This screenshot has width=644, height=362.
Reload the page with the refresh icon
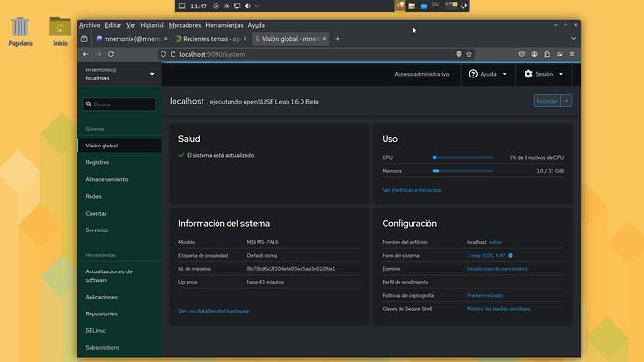111,54
